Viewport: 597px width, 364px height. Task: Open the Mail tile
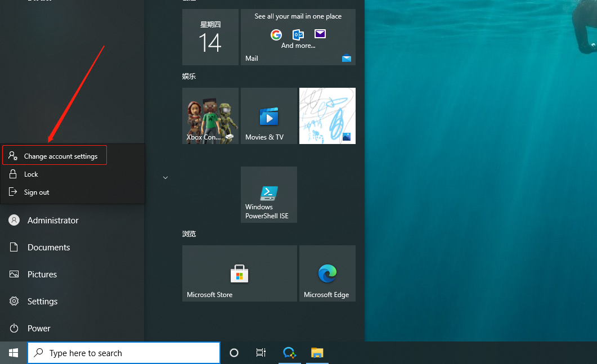pos(298,37)
